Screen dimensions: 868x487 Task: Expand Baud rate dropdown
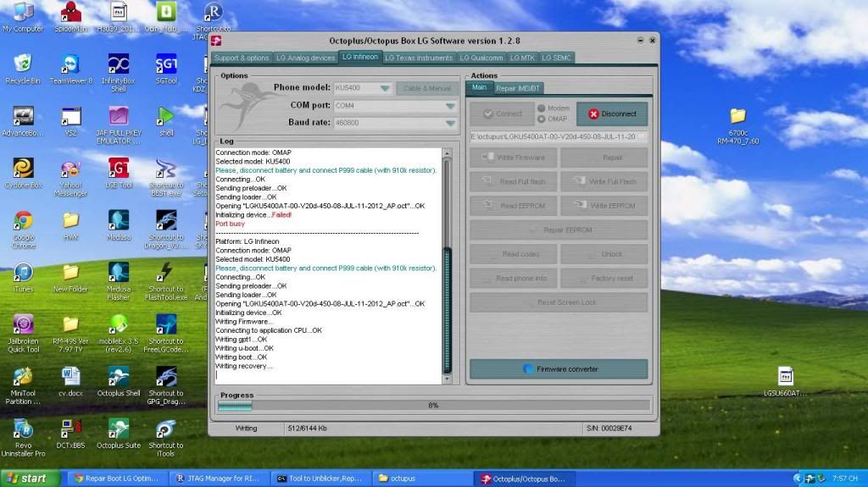[x=450, y=123]
